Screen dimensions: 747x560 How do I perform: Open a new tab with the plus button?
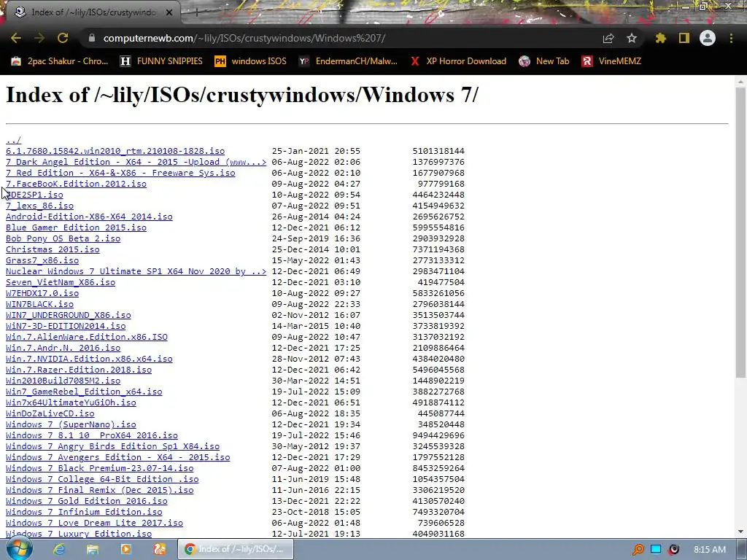[x=196, y=13]
